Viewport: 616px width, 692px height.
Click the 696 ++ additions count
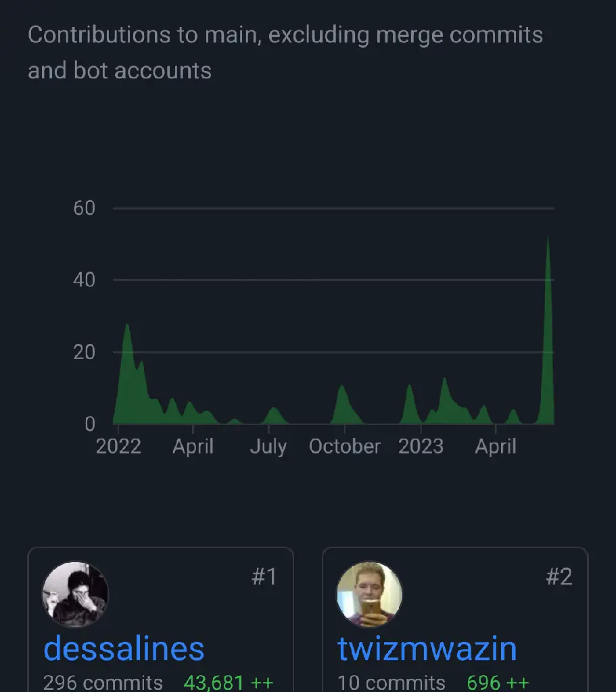[498, 683]
